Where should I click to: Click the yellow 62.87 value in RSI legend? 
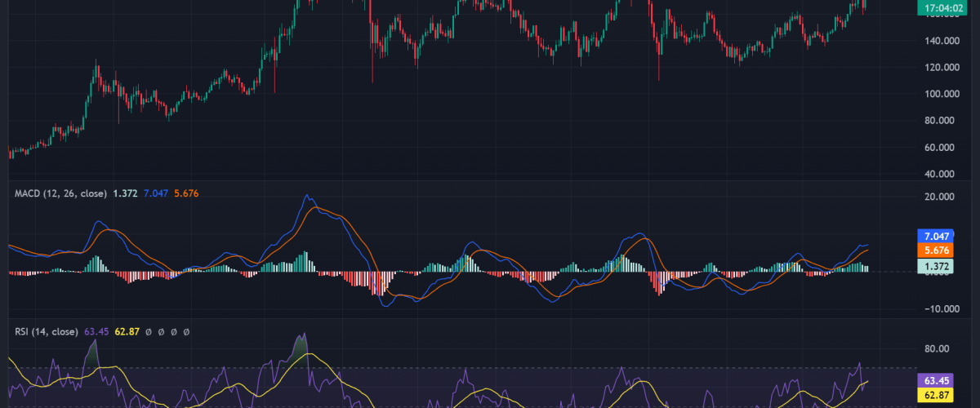(127, 332)
